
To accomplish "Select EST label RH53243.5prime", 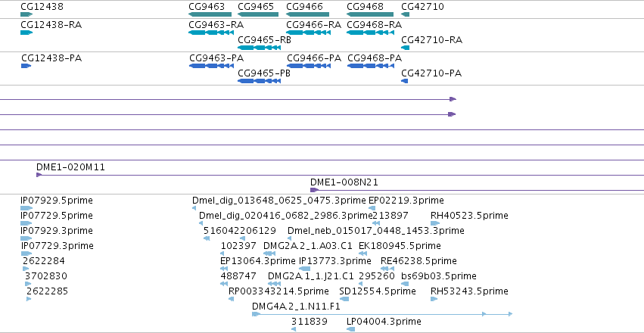I will pyautogui.click(x=469, y=291).
